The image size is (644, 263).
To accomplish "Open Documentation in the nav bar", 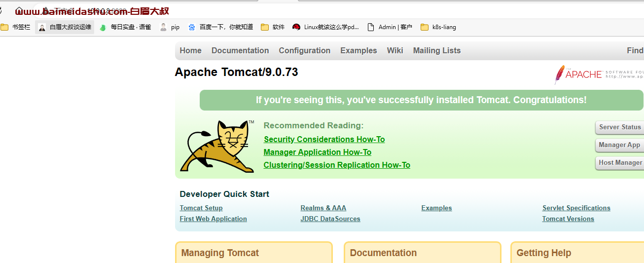I will 240,50.
